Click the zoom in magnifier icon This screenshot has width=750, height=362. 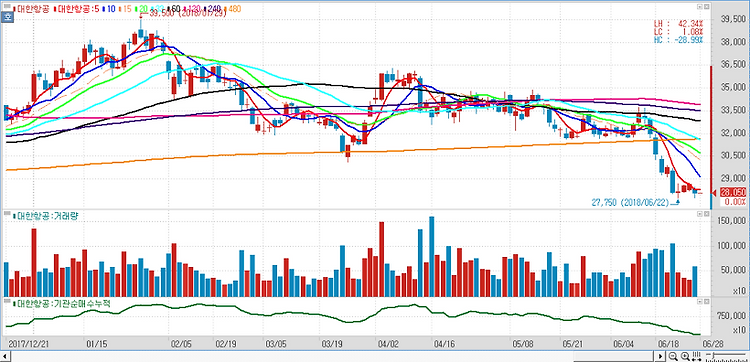pyautogui.click(x=685, y=356)
